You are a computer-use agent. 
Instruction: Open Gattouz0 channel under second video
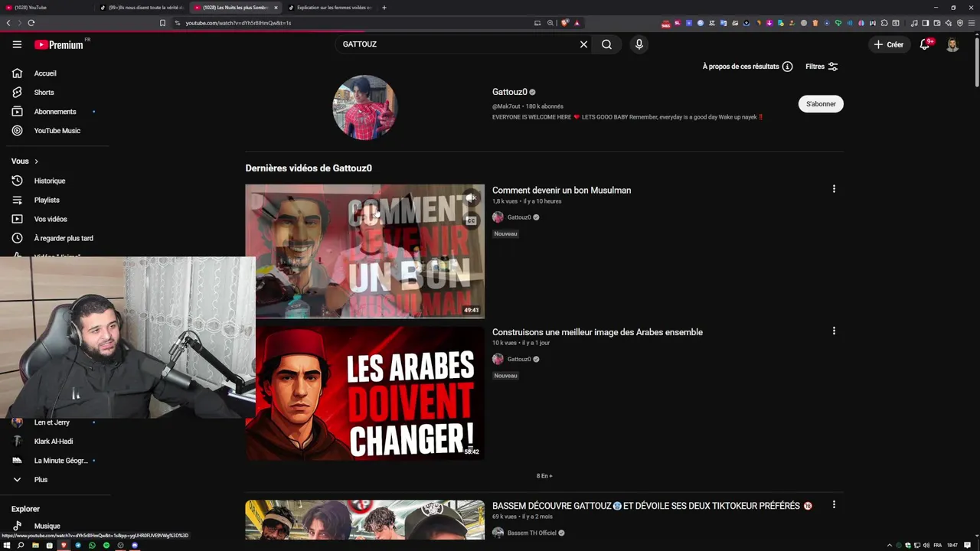(x=519, y=359)
